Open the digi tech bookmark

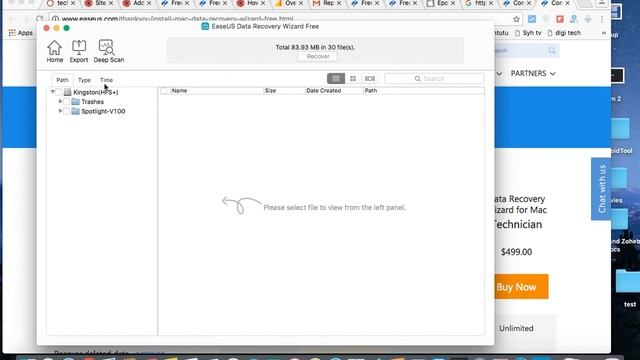564,33
